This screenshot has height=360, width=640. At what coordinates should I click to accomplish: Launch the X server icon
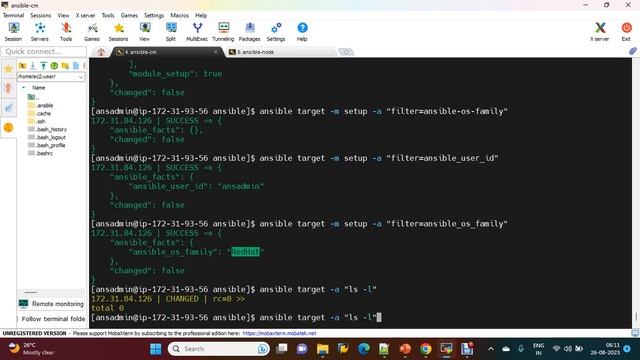(600, 31)
